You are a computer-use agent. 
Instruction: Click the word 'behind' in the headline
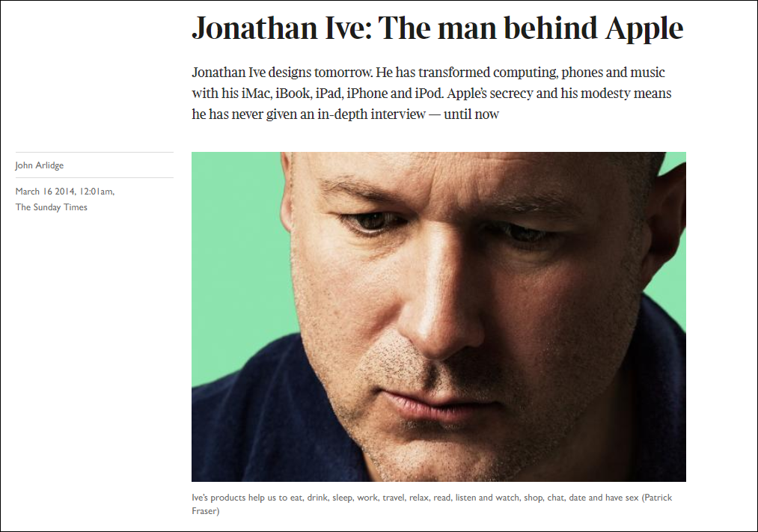tap(551, 28)
